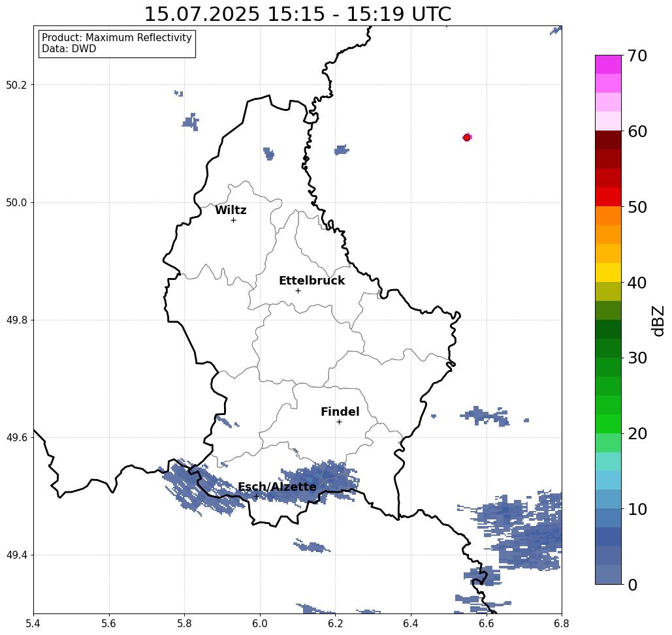Click the longitude tick label 6.2
The image size is (672, 635).
pos(336,623)
